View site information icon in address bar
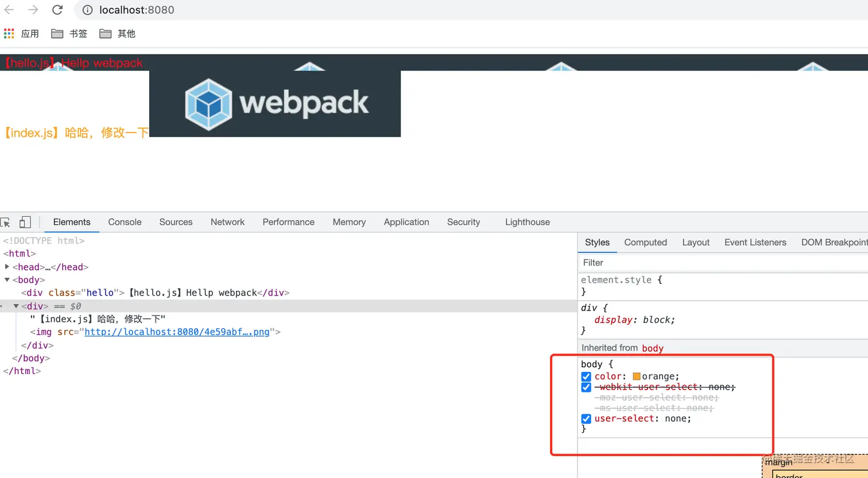Viewport: 868px width, 478px height. point(87,10)
